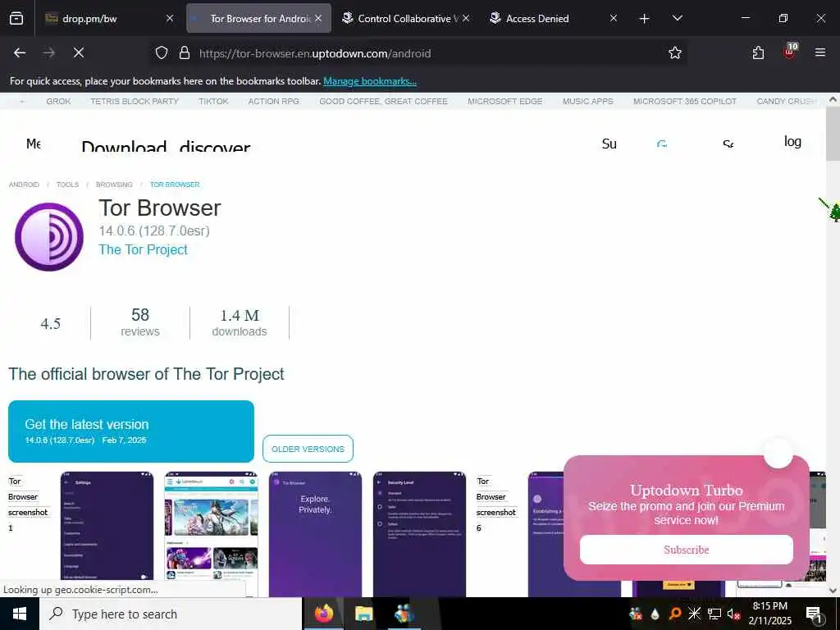
Task: Open the dark Settings screenshot thumbnail
Action: (107, 534)
